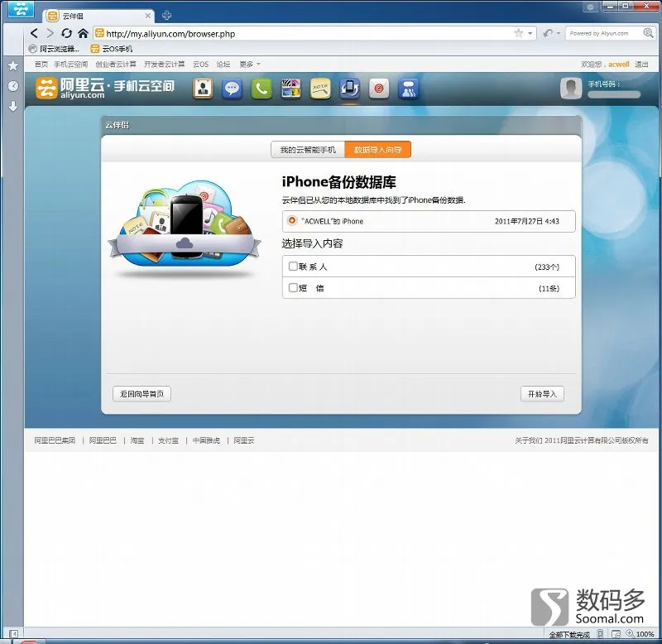Open history clock in left sidebar
The height and width of the screenshot is (644, 662).
pyautogui.click(x=13, y=86)
